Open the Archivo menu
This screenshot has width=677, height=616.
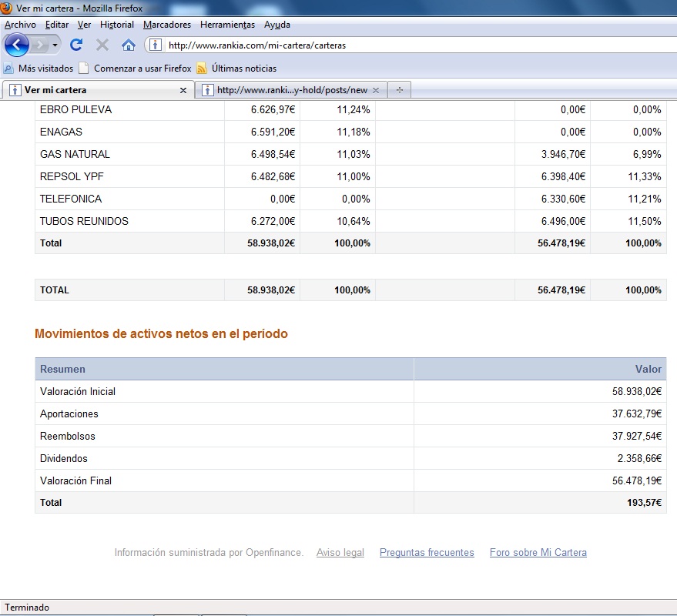pos(20,25)
